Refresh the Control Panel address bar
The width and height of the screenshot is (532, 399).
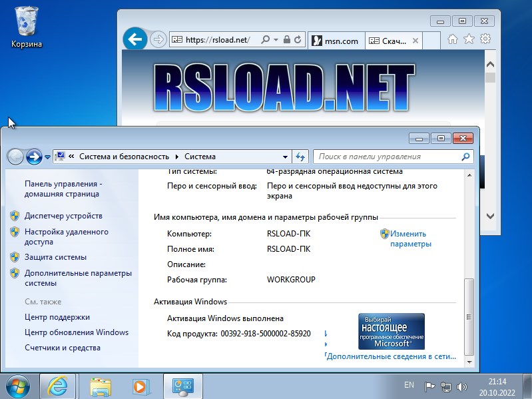300,157
